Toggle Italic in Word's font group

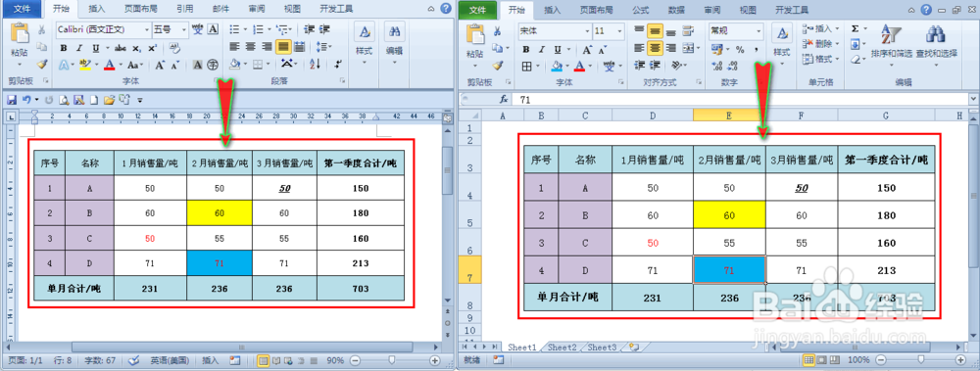coord(79,48)
